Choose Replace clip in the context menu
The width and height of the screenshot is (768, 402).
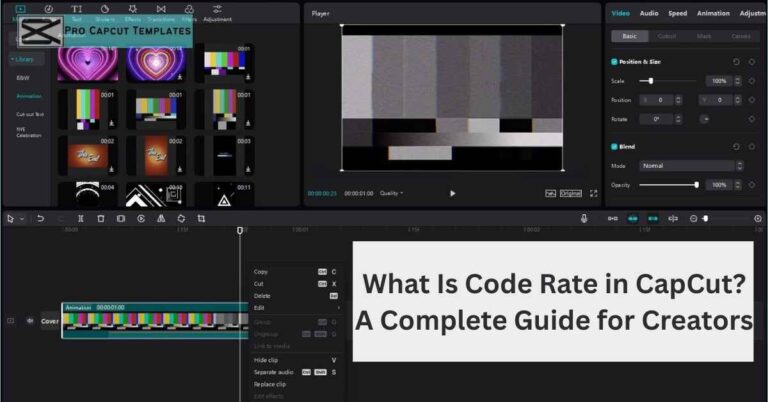[x=270, y=384]
